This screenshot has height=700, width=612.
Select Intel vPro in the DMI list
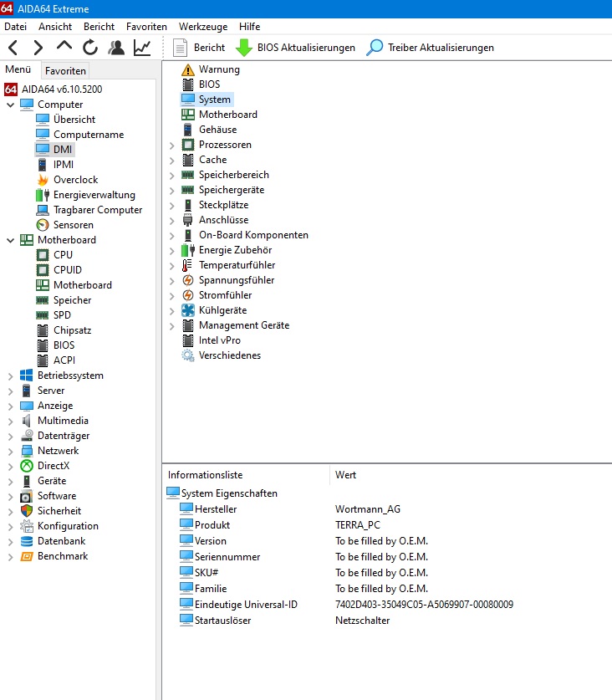(x=220, y=340)
